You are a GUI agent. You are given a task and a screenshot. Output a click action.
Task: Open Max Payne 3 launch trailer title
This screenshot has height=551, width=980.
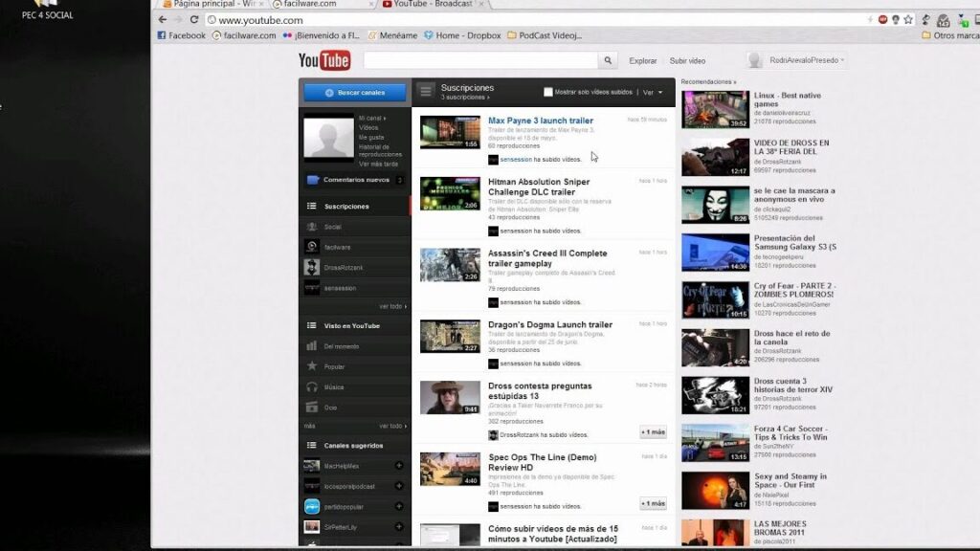point(541,121)
